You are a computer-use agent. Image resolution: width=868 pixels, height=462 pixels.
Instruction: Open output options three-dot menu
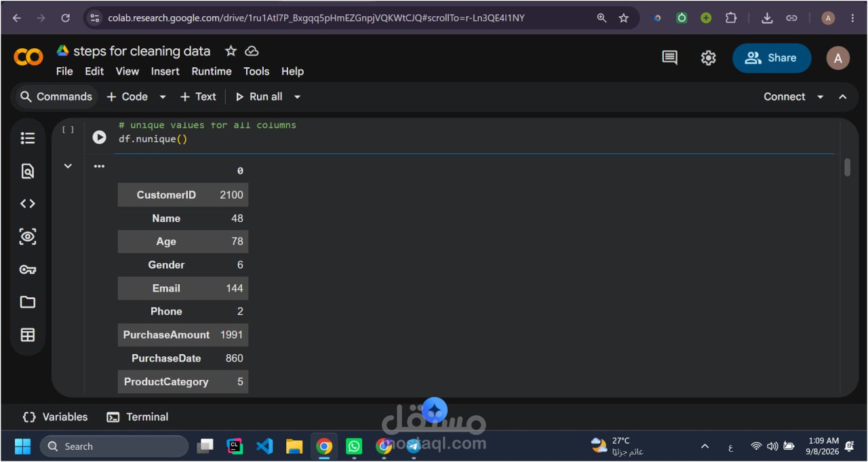pyautogui.click(x=99, y=166)
